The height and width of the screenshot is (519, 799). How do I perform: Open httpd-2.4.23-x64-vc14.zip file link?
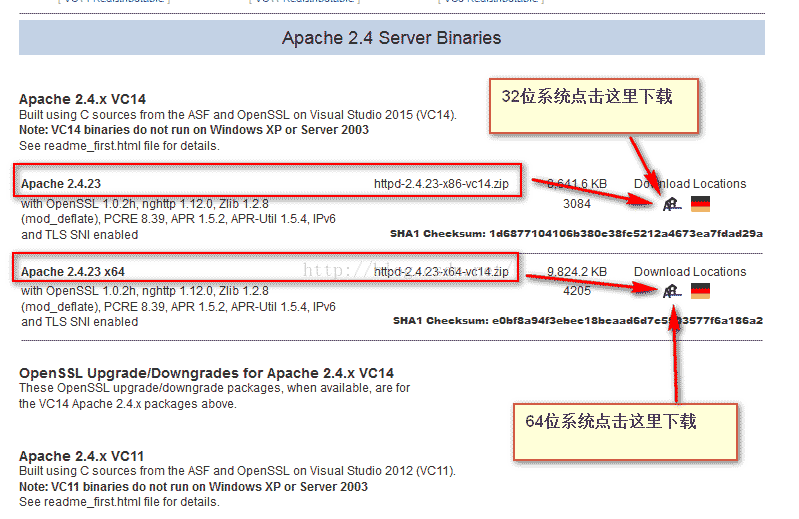441,271
